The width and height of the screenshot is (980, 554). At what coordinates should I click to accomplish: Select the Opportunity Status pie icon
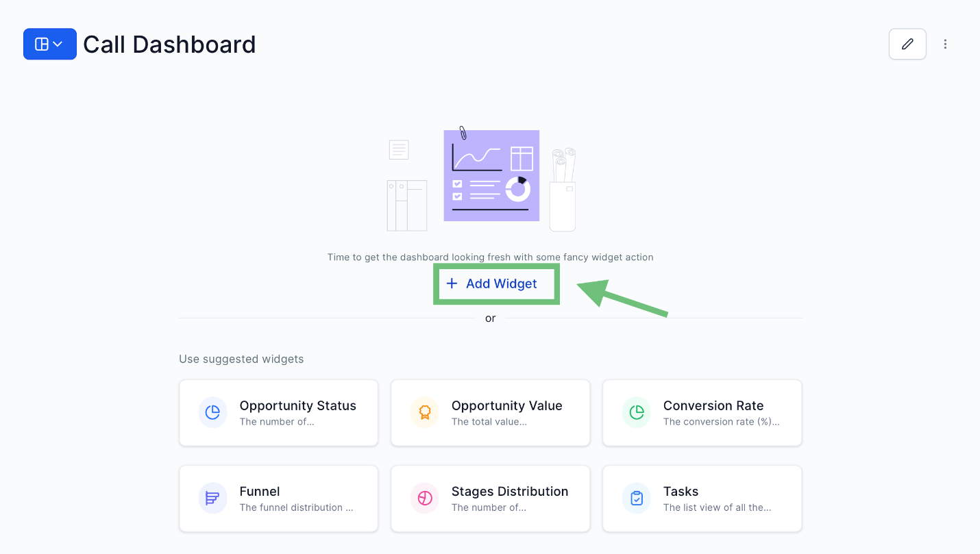click(x=213, y=412)
